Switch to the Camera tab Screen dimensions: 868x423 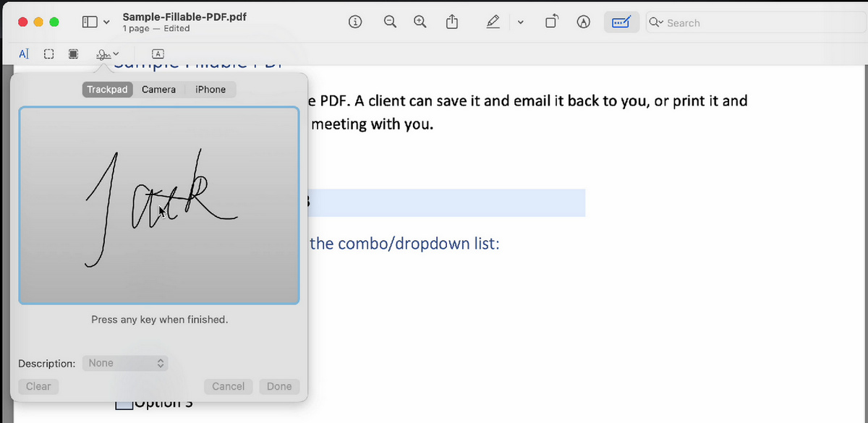[158, 90]
